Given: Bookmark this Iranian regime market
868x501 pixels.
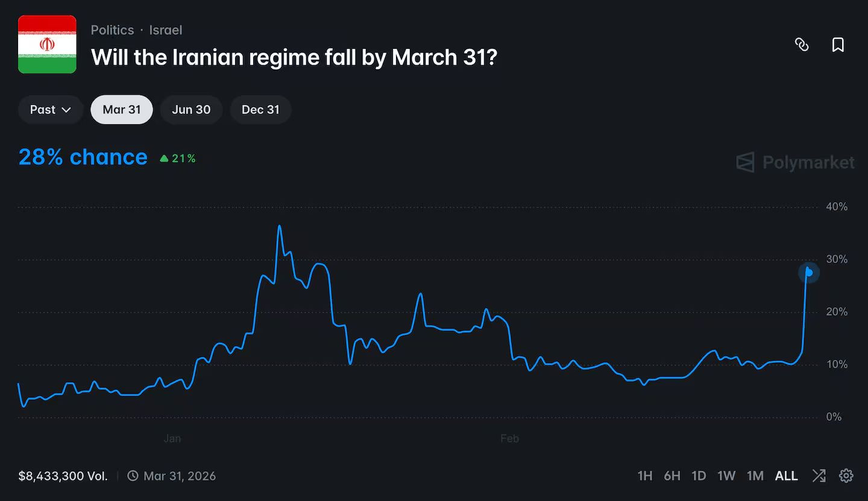Looking at the screenshot, I should [x=838, y=45].
